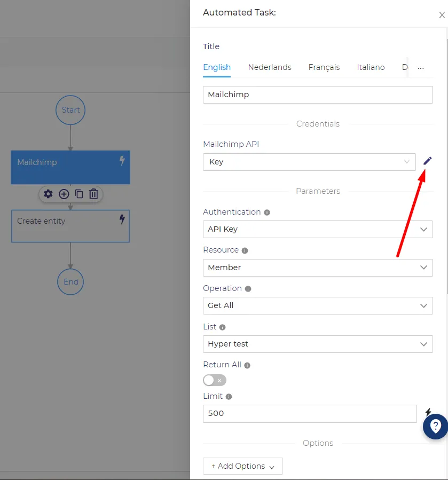Select the English language tab
Screen dimensions: 448x480
tap(217, 67)
